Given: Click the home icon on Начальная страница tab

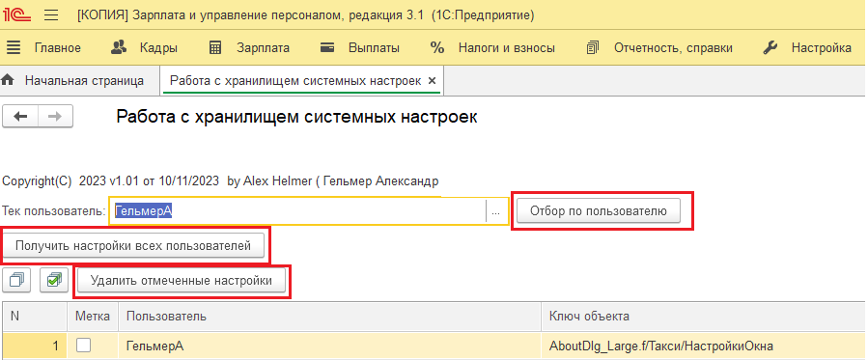Looking at the screenshot, I should pyautogui.click(x=8, y=81).
